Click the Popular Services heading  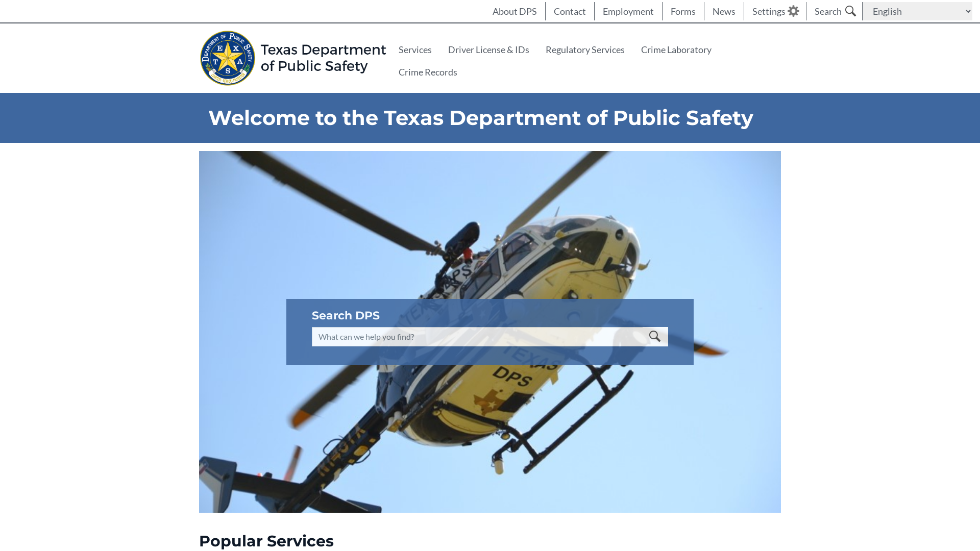(x=266, y=541)
